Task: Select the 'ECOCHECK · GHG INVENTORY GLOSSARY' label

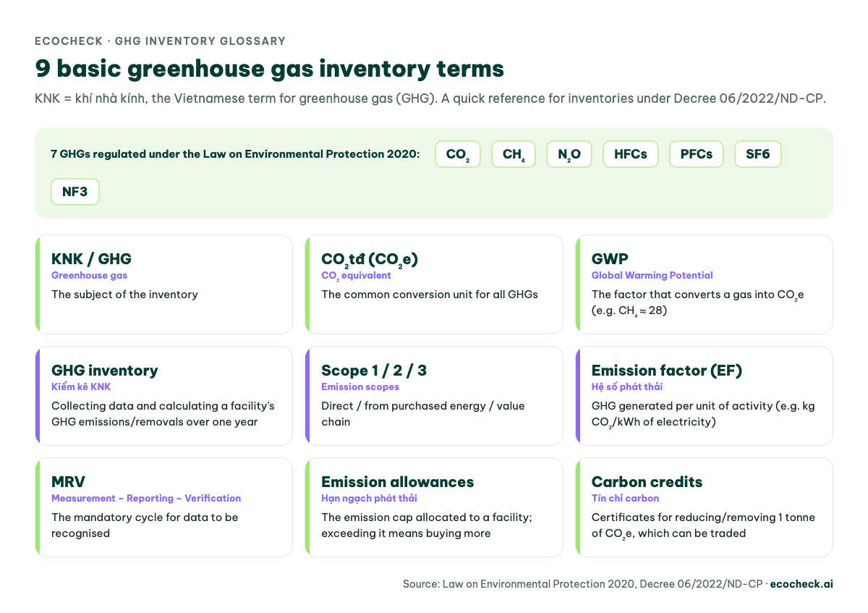Action: pyautogui.click(x=160, y=41)
